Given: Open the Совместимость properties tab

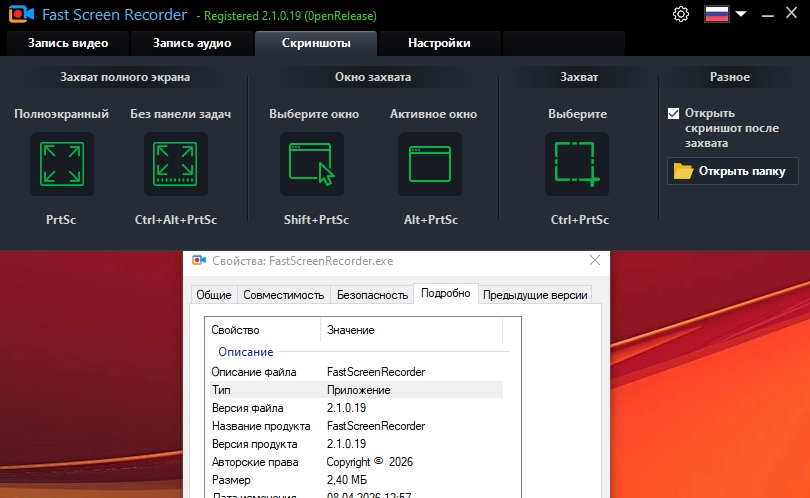Looking at the screenshot, I should click(x=284, y=295).
